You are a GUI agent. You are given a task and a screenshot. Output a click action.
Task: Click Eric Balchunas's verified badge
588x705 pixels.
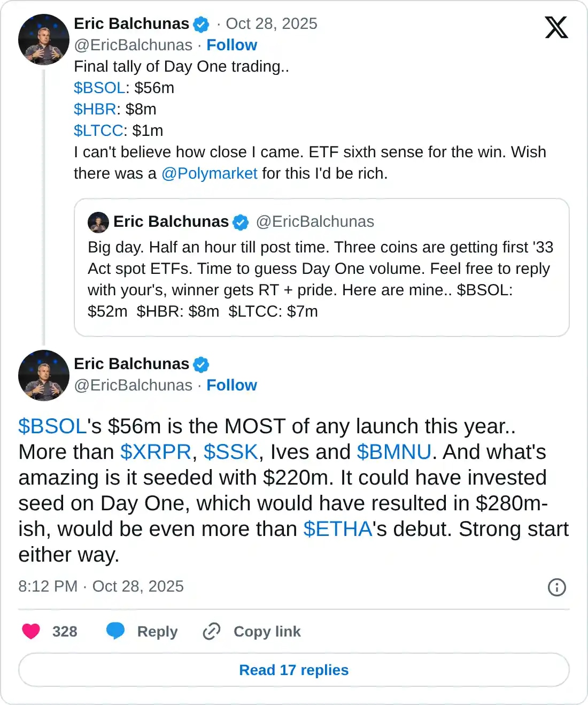[200, 24]
